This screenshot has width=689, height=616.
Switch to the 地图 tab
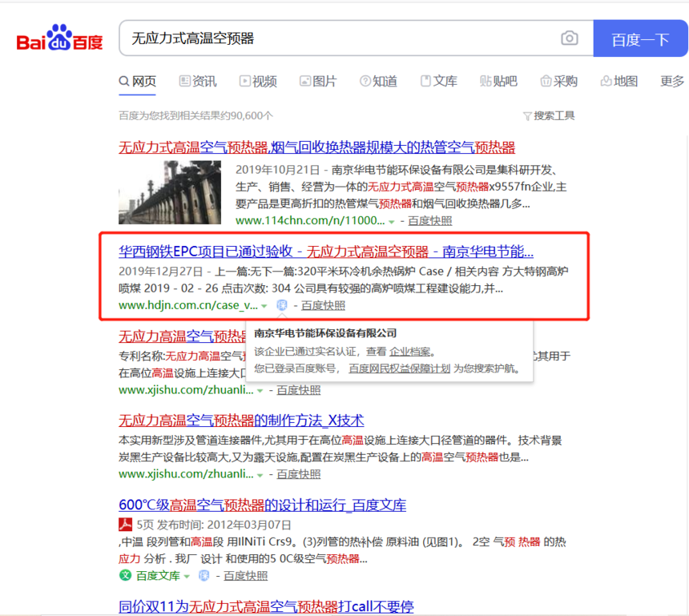coord(619,81)
